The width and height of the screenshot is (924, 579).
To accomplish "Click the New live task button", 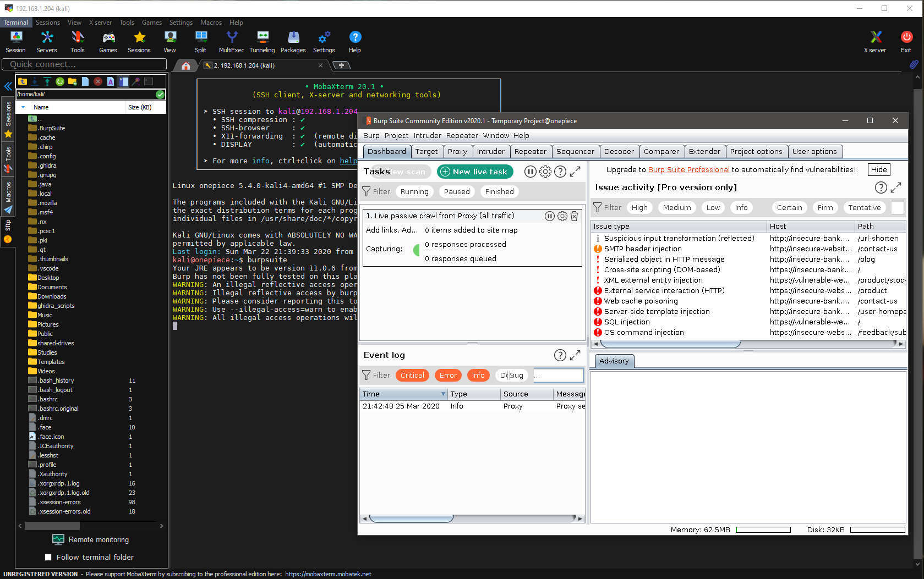I will pos(475,172).
